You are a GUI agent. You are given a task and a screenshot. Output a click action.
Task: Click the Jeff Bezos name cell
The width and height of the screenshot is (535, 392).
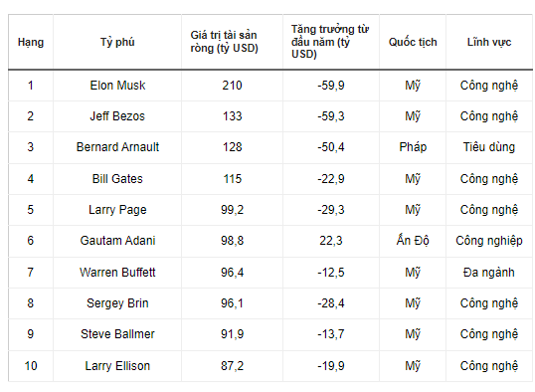(x=117, y=116)
